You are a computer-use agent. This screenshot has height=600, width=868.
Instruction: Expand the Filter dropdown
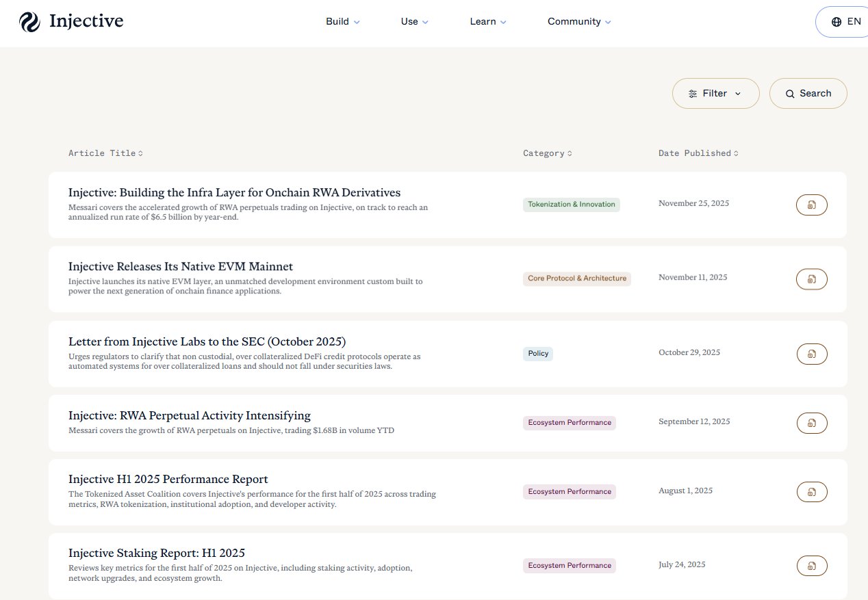click(715, 94)
